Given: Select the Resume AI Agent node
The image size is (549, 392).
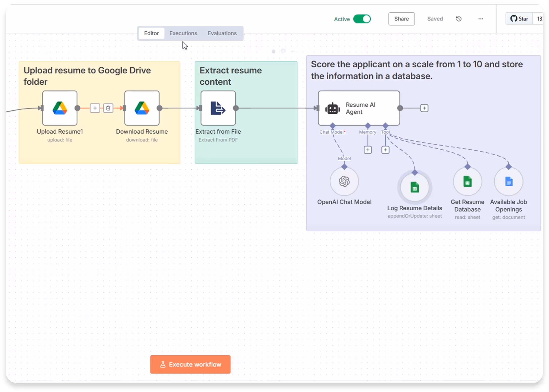Looking at the screenshot, I should point(359,108).
